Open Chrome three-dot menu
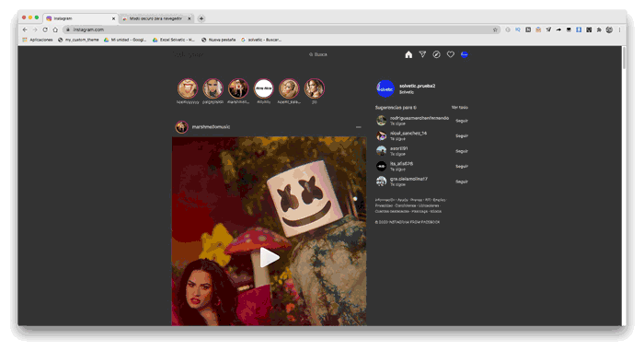 click(x=619, y=29)
